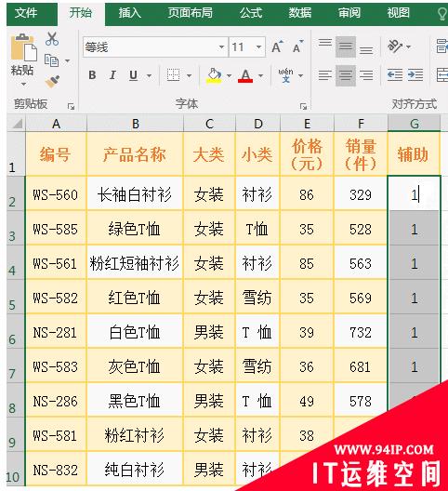The image size is (448, 491).
Task: Switch to the 页面布局 tab
Action: [190, 13]
